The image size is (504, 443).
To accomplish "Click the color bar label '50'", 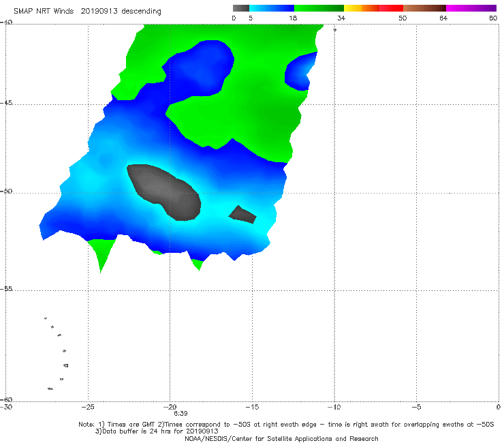I will pos(403,18).
